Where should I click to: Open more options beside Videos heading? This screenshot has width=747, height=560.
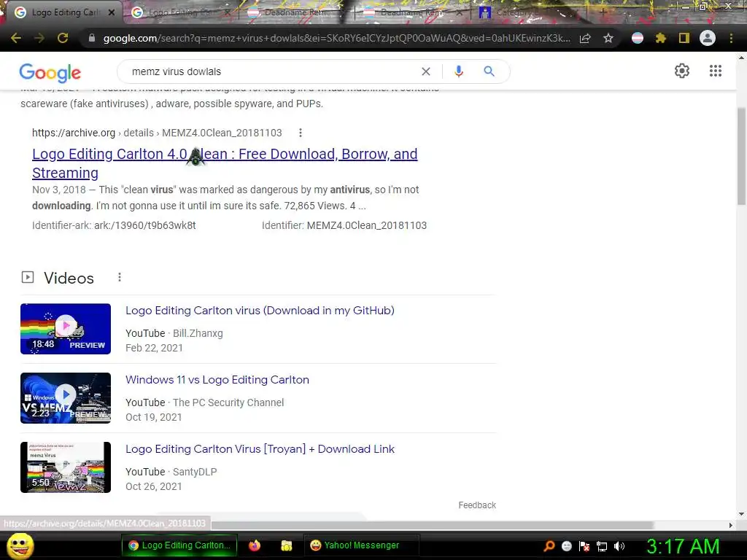coord(120,277)
